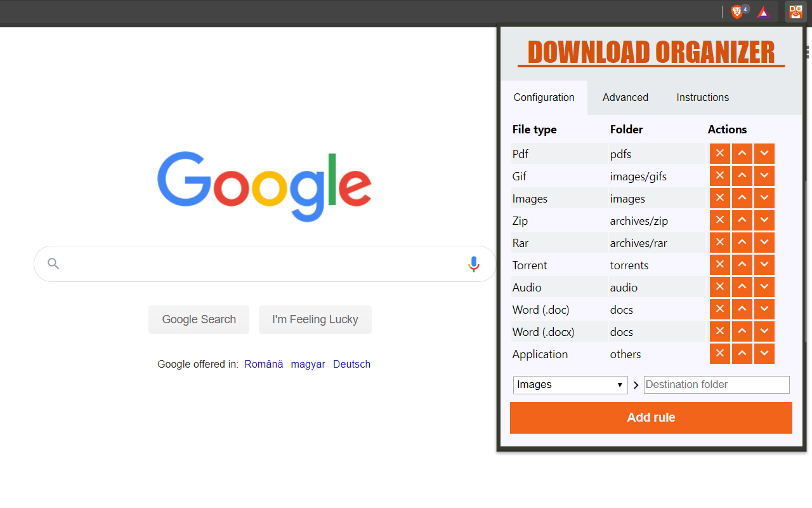Image resolution: width=812 pixels, height=508 pixels.
Task: Open the magyar language link
Action: coord(308,364)
